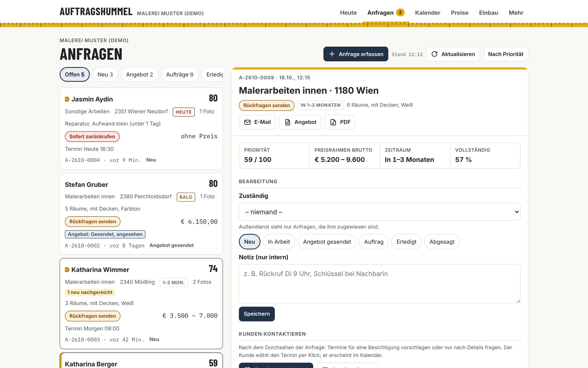This screenshot has width=588, height=368.
Task: Click the price € 6.150,00 on Gruber card
Action: tap(199, 221)
